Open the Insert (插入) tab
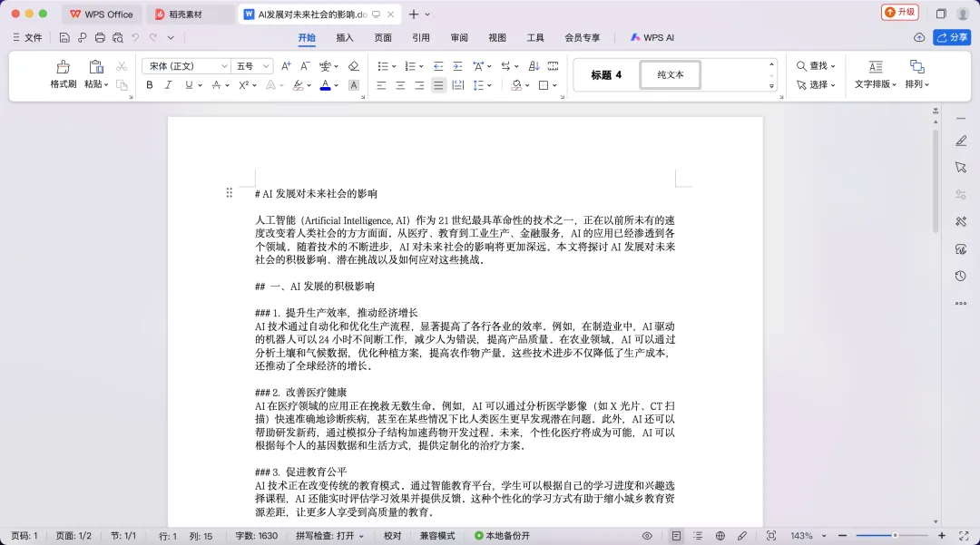980x545 pixels. click(345, 37)
